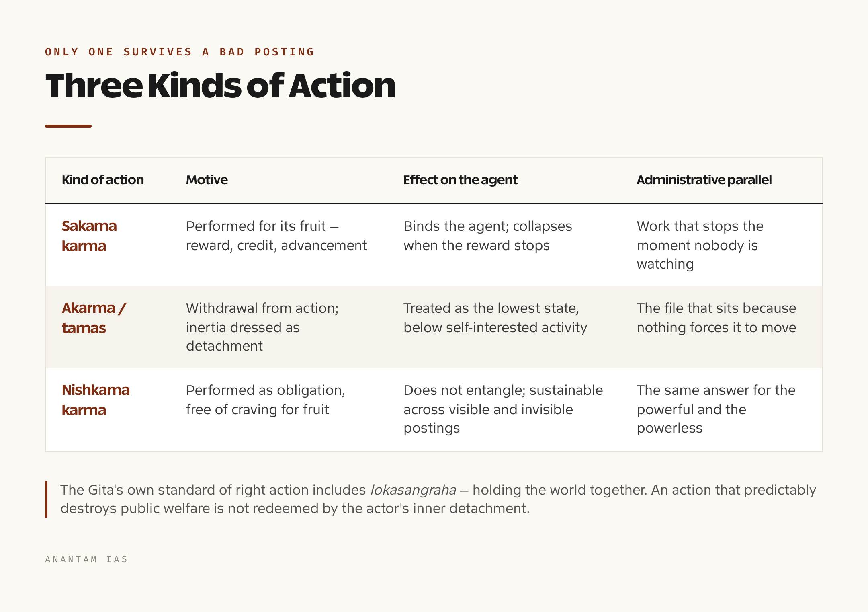Click the 'Kind of action' column header
868x612 pixels.
coord(102,180)
